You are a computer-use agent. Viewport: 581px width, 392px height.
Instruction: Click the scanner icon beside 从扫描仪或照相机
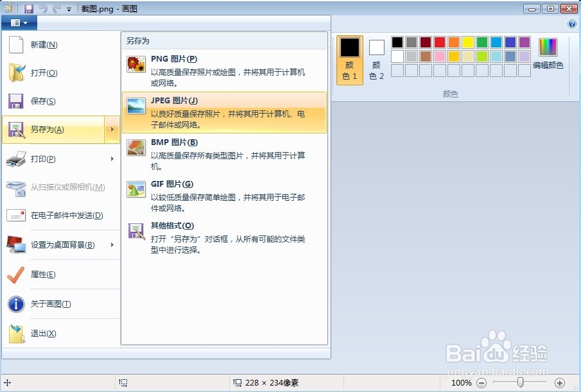coord(15,187)
